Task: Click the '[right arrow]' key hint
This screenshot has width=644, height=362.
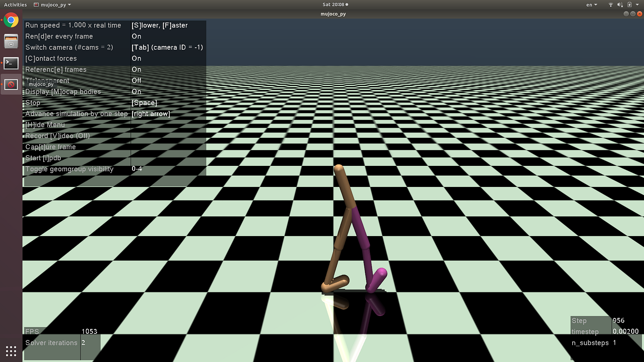Action: (x=150, y=113)
